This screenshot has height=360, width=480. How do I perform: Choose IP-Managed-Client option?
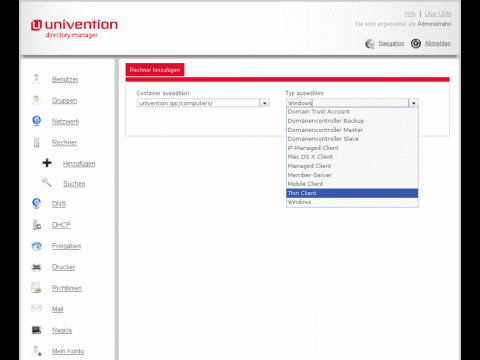[x=352, y=148]
